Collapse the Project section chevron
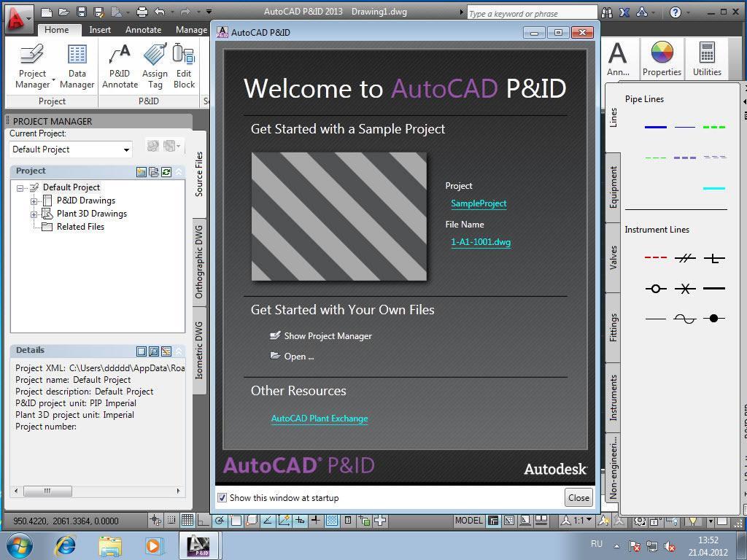The height and width of the screenshot is (560, 747). tap(179, 172)
